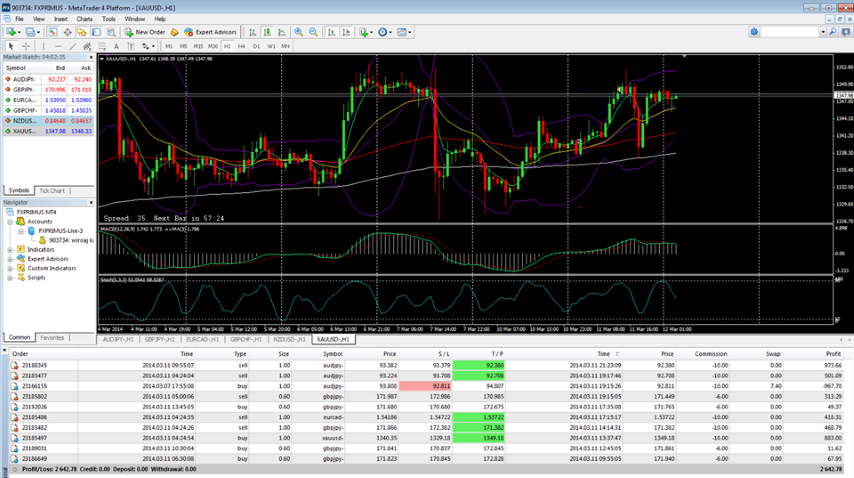Close the Navigator panel
Screen dimensions: 854x478
[91, 202]
